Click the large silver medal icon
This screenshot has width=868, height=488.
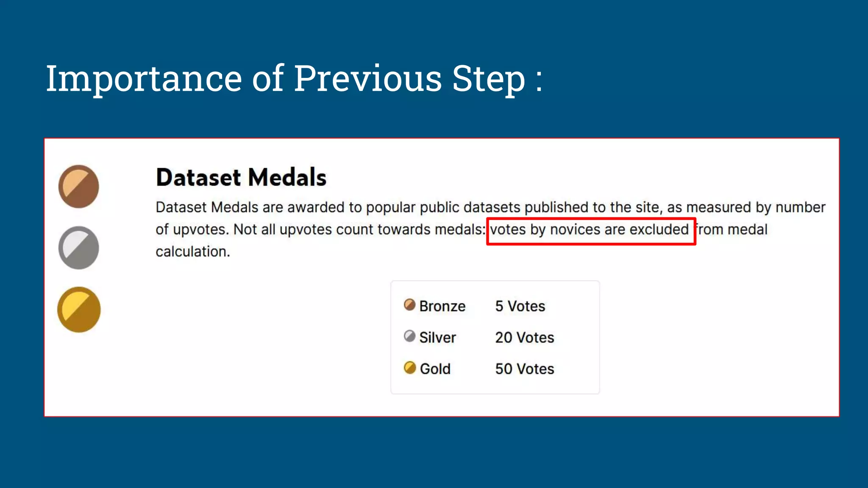[79, 248]
